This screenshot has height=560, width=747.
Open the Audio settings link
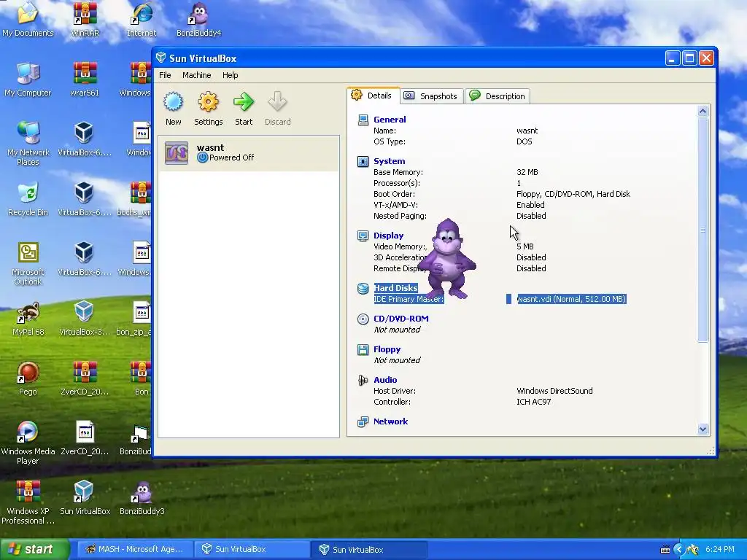click(385, 379)
